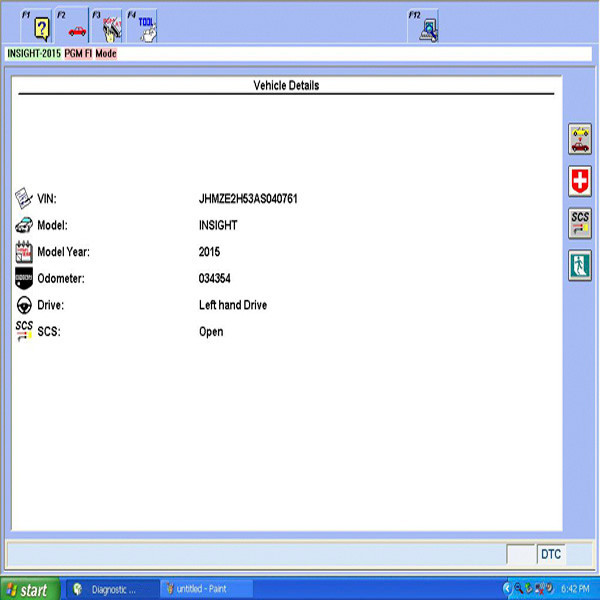This screenshot has height=600, width=600.
Task: Click the Odometer icon in vehicle details
Action: [x=24, y=279]
